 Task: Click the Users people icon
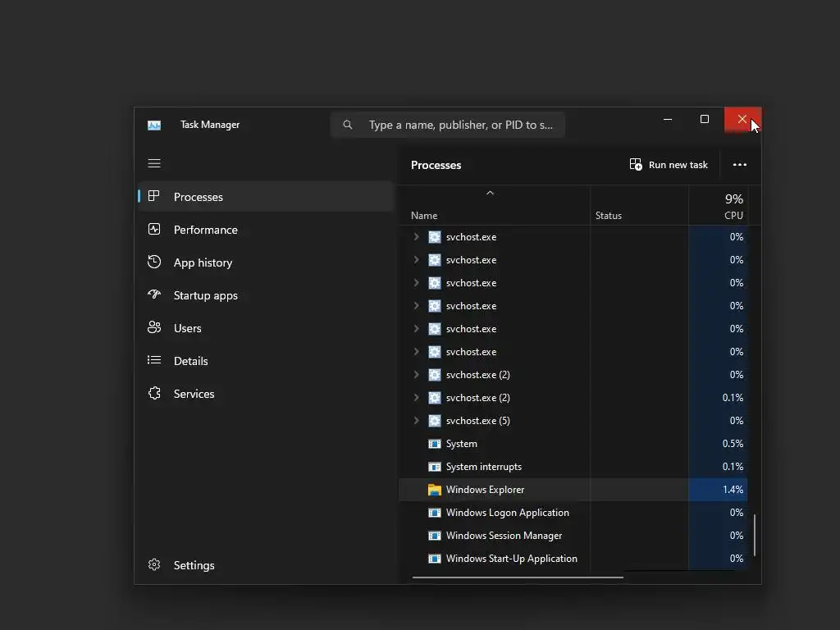tap(153, 327)
